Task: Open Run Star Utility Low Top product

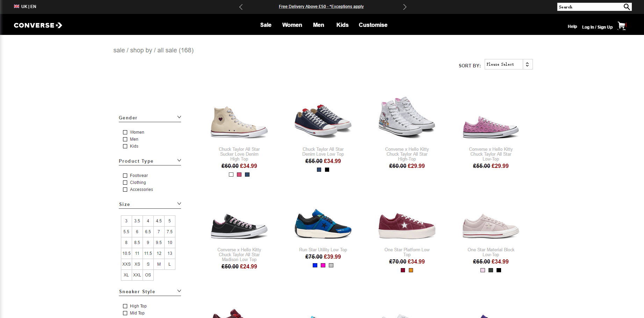Action: click(x=323, y=250)
